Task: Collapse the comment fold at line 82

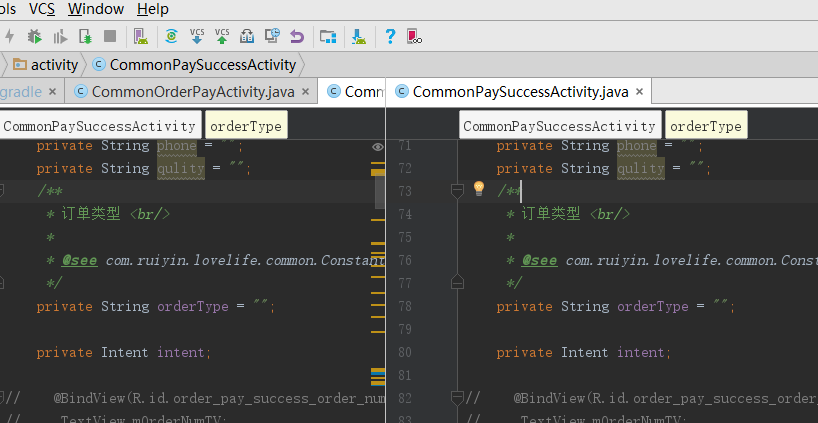Action: pyautogui.click(x=457, y=398)
